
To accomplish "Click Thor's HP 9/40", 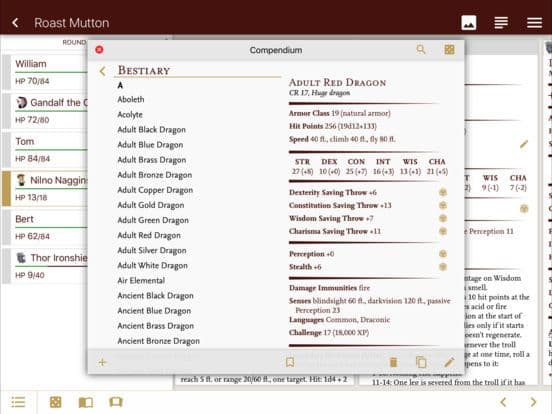I will [30, 275].
